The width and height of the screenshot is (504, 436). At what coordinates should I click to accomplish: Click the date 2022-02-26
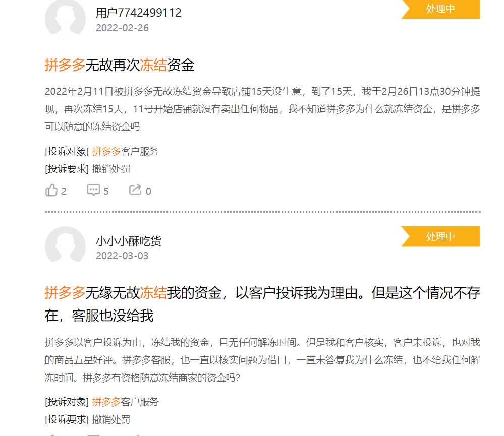coord(122,28)
